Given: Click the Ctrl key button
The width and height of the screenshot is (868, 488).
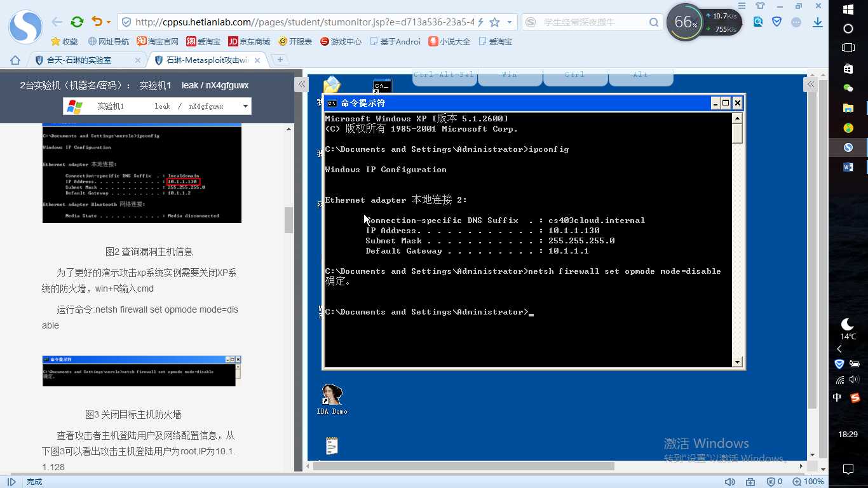Looking at the screenshot, I should pyautogui.click(x=576, y=76).
